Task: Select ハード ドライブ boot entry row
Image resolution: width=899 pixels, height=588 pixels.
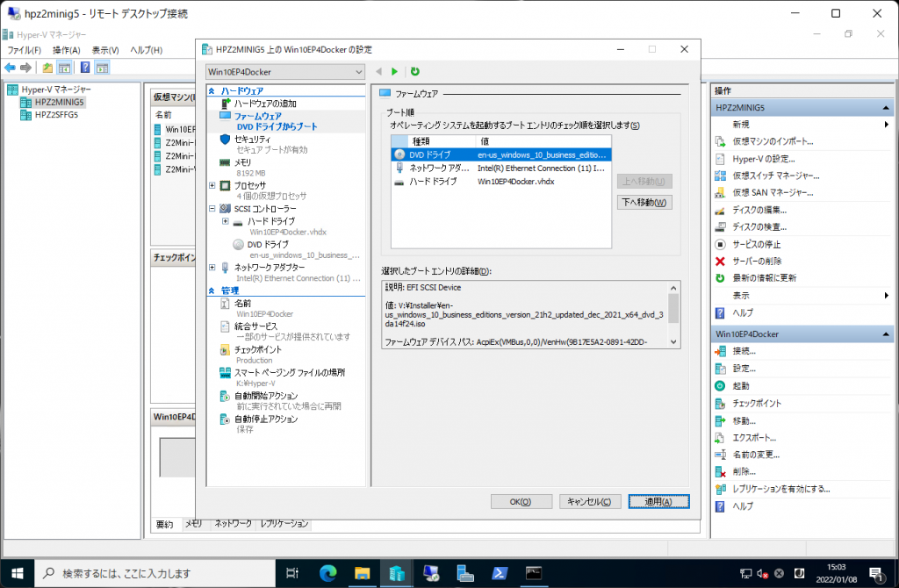Action: click(x=501, y=181)
